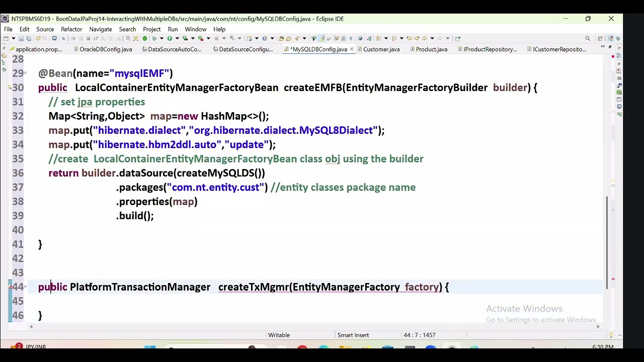Click the Open Perspective icon
Viewport: 644px width, 362px height.
click(600, 38)
